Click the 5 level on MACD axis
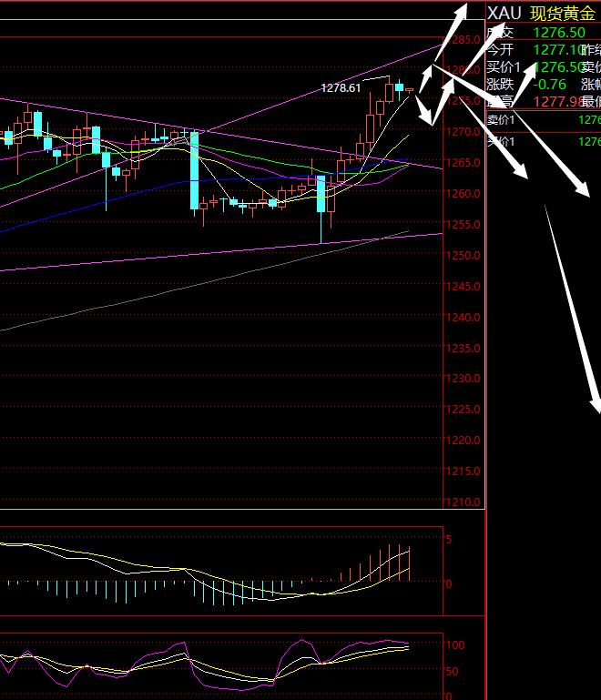Screen dimensions: 601x700 coord(449,539)
